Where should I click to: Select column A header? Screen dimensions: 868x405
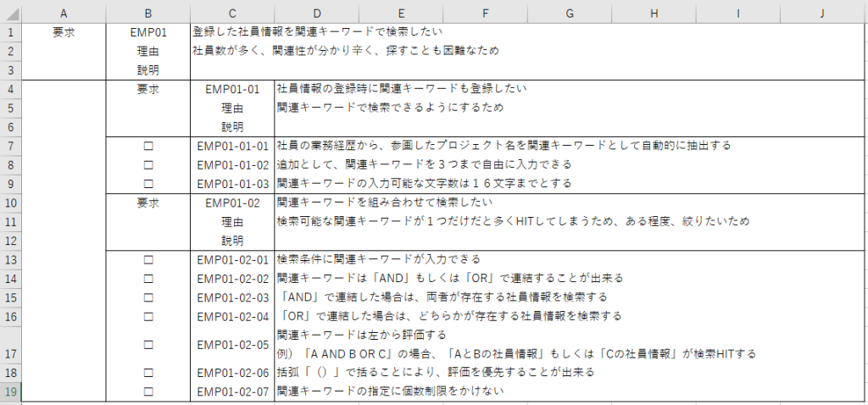point(64,13)
